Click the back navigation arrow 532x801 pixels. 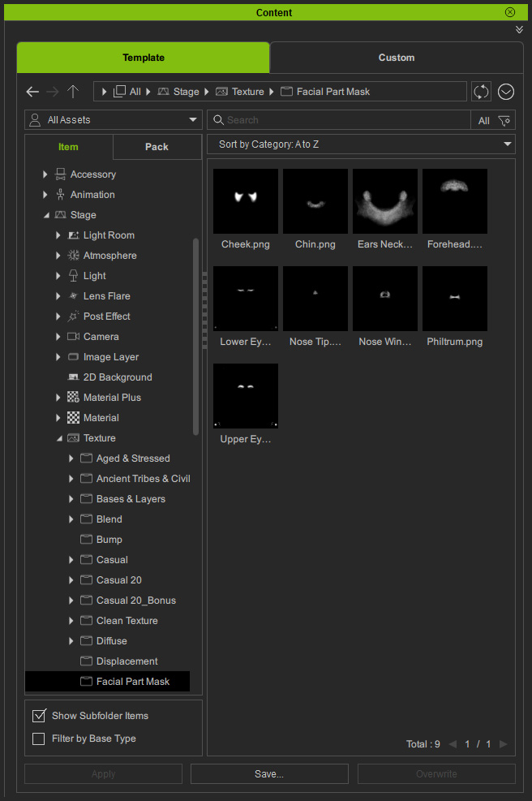point(32,92)
